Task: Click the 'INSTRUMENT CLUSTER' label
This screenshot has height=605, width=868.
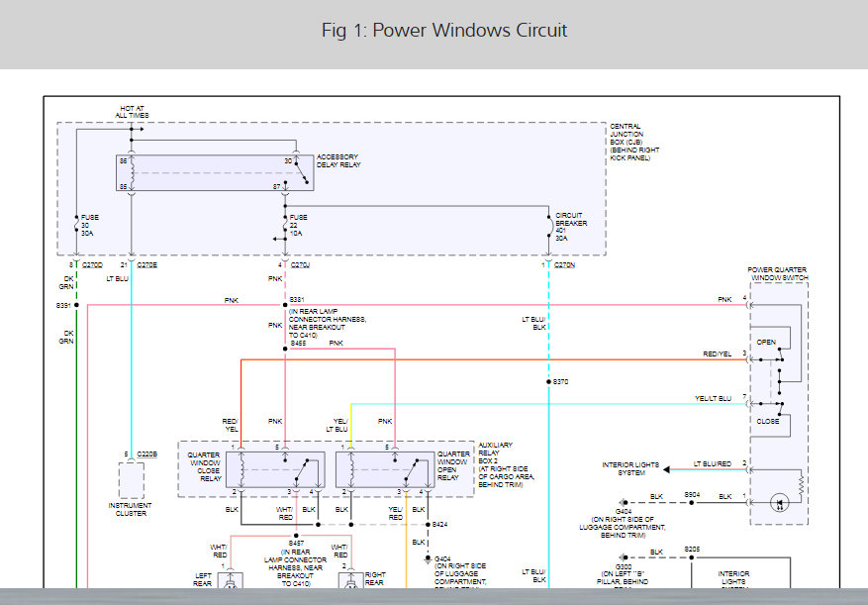Action: tap(130, 509)
